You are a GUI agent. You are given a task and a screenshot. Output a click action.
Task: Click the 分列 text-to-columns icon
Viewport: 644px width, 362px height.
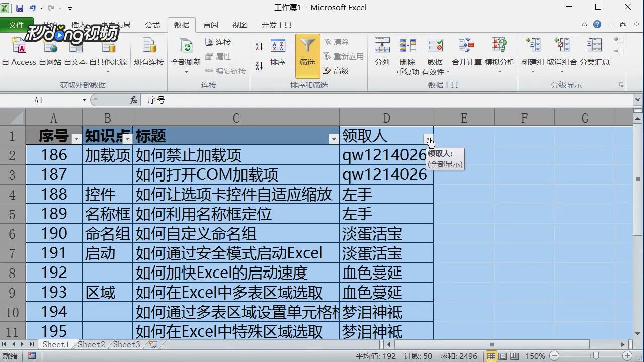pyautogui.click(x=382, y=45)
